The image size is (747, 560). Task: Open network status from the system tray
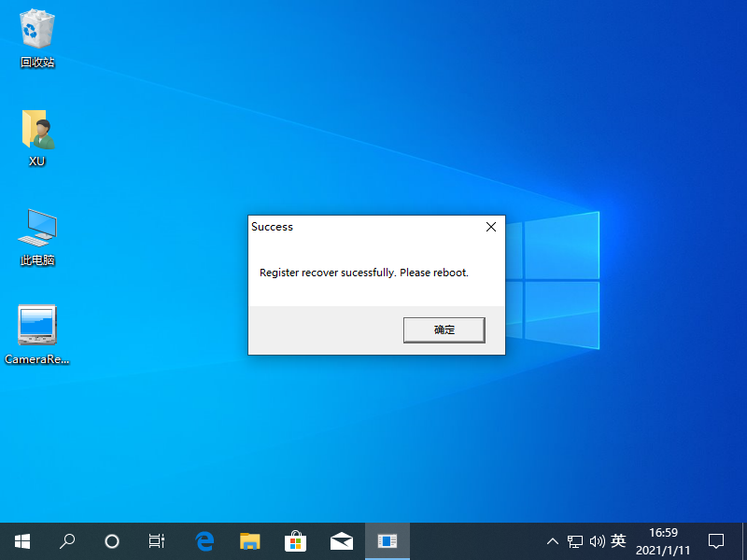click(x=575, y=540)
